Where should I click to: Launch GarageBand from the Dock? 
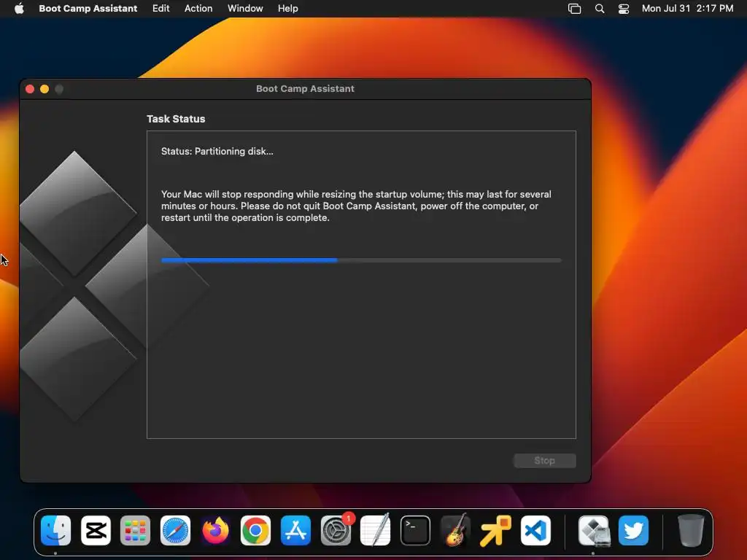tap(455, 530)
